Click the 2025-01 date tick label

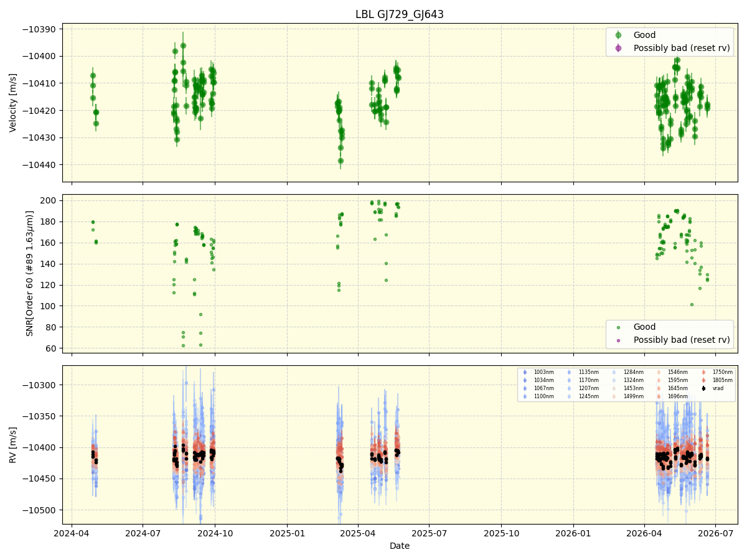click(x=288, y=533)
